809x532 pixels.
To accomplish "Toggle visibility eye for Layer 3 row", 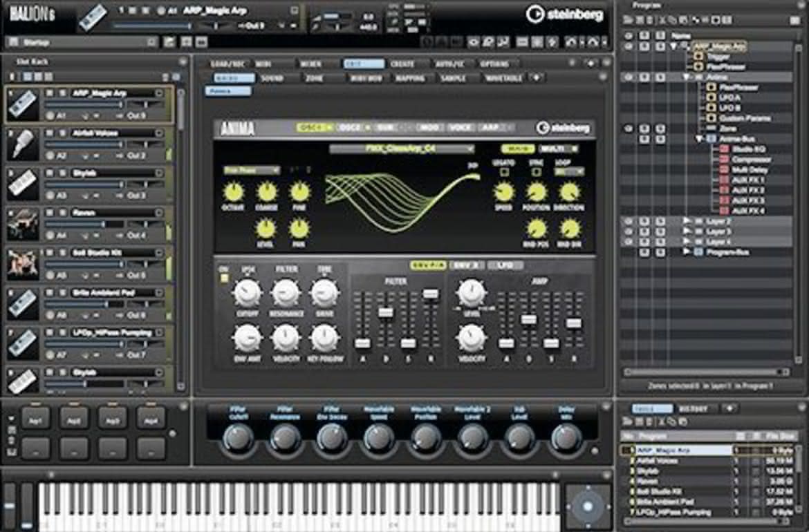I will click(629, 231).
